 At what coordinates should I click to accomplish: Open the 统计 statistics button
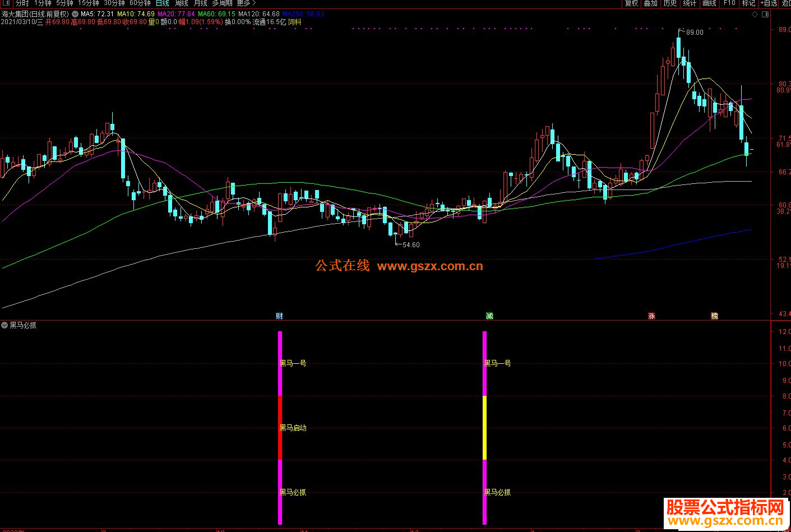(x=690, y=3)
